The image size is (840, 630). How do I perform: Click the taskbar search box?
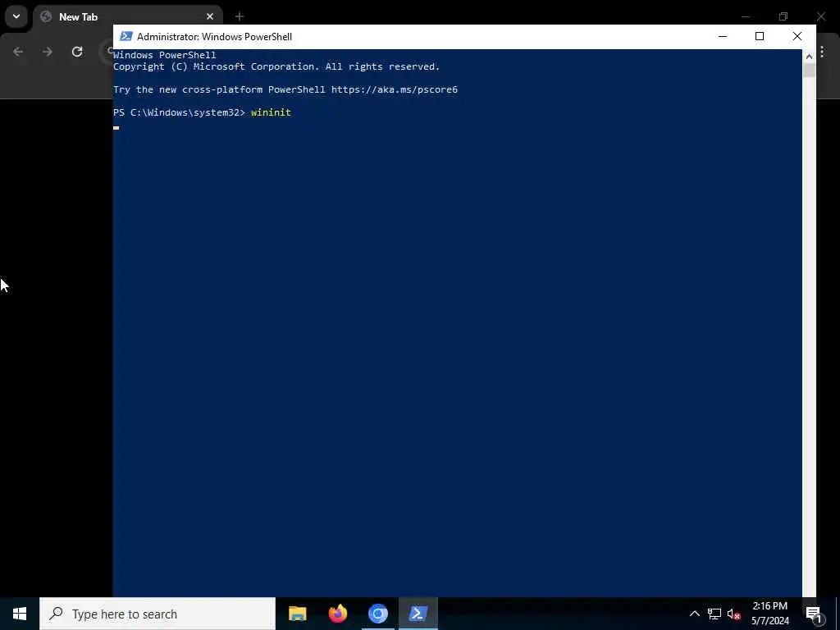tap(157, 614)
